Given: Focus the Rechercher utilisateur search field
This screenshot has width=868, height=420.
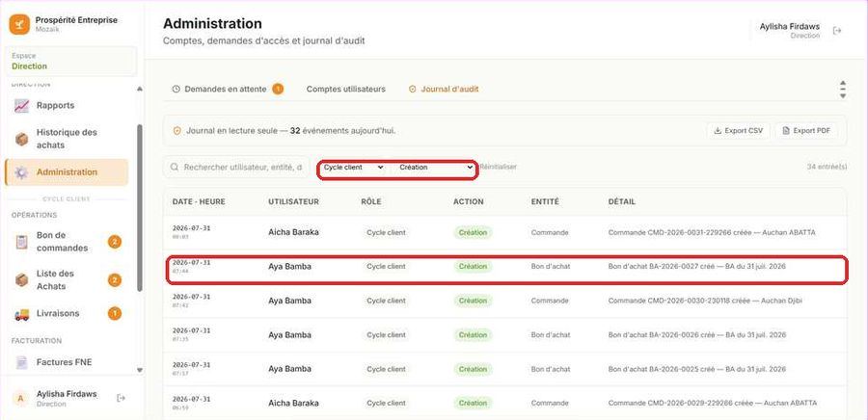Looking at the screenshot, I should 236,167.
